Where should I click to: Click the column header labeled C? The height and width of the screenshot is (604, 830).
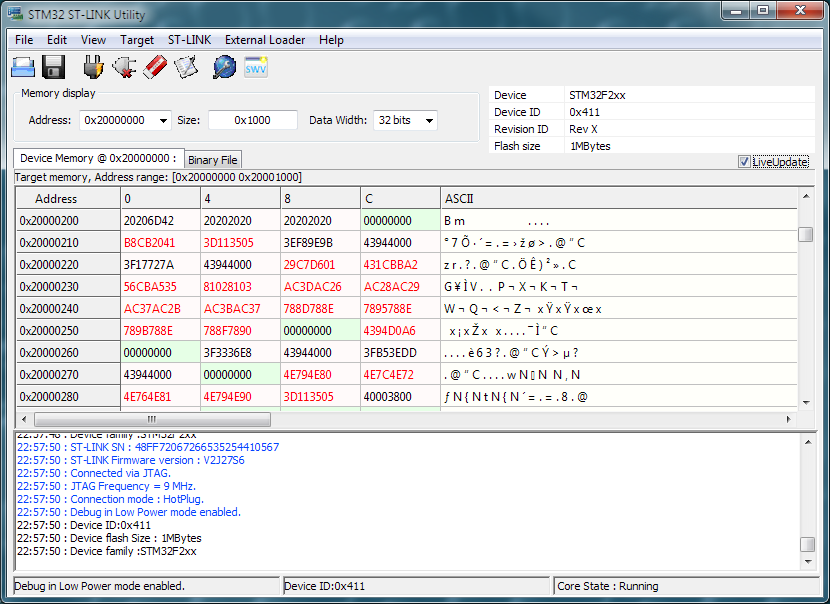(401, 199)
